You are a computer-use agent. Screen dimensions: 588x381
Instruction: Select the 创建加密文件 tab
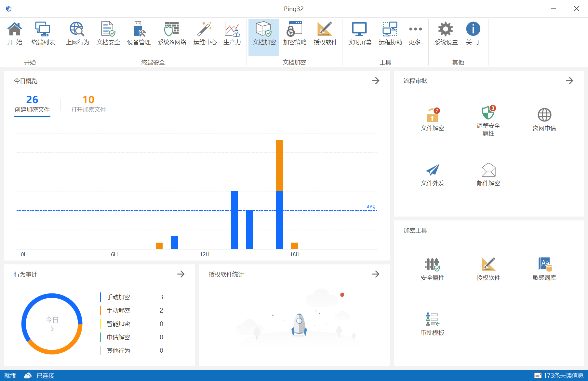(x=32, y=104)
